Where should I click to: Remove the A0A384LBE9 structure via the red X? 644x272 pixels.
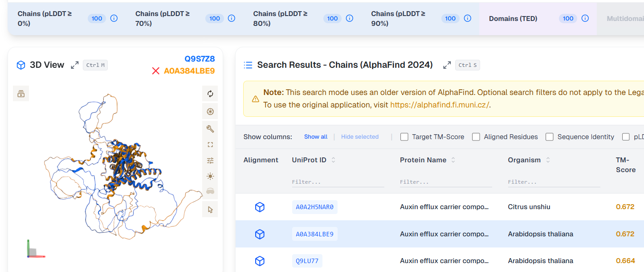click(155, 71)
